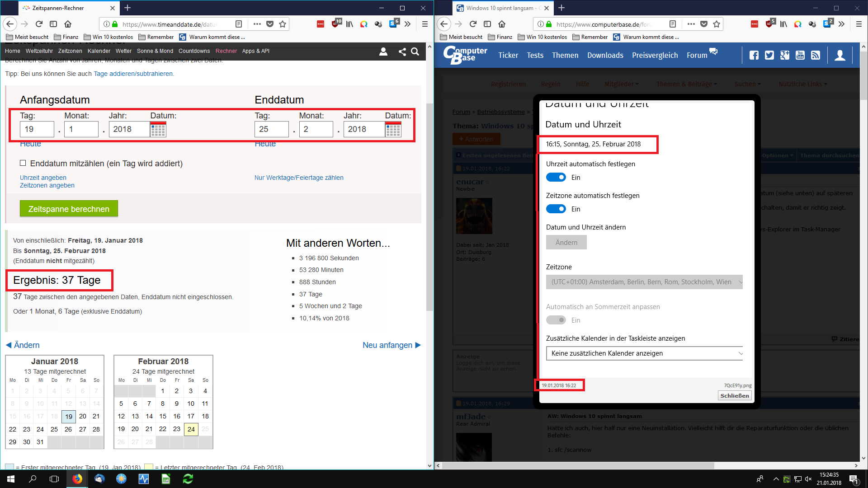Open the ComputerBase Facebook icon
The width and height of the screenshot is (868, 488).
pos(754,55)
